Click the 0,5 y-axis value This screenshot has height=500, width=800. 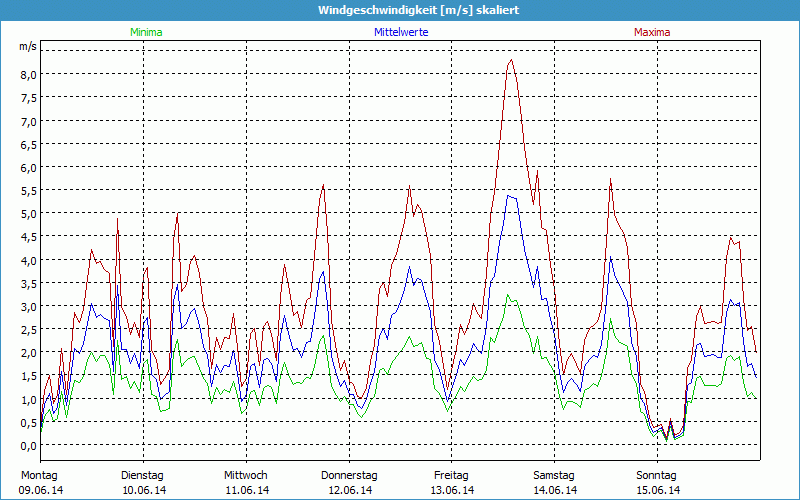pos(28,422)
